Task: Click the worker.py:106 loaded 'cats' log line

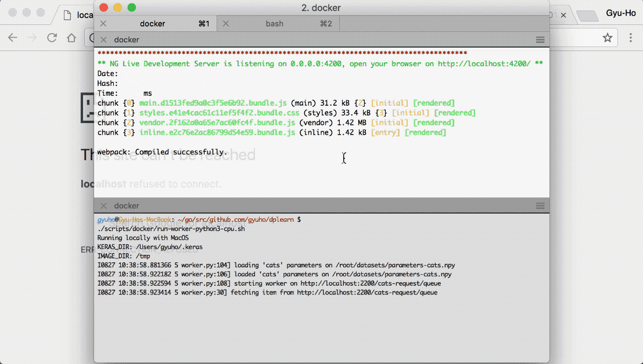Action: coord(274,274)
